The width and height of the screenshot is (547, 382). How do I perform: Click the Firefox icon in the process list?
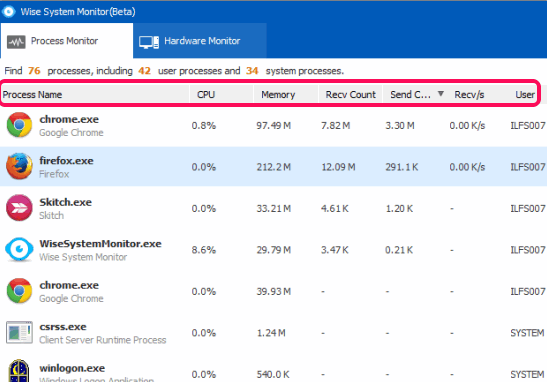(19, 166)
